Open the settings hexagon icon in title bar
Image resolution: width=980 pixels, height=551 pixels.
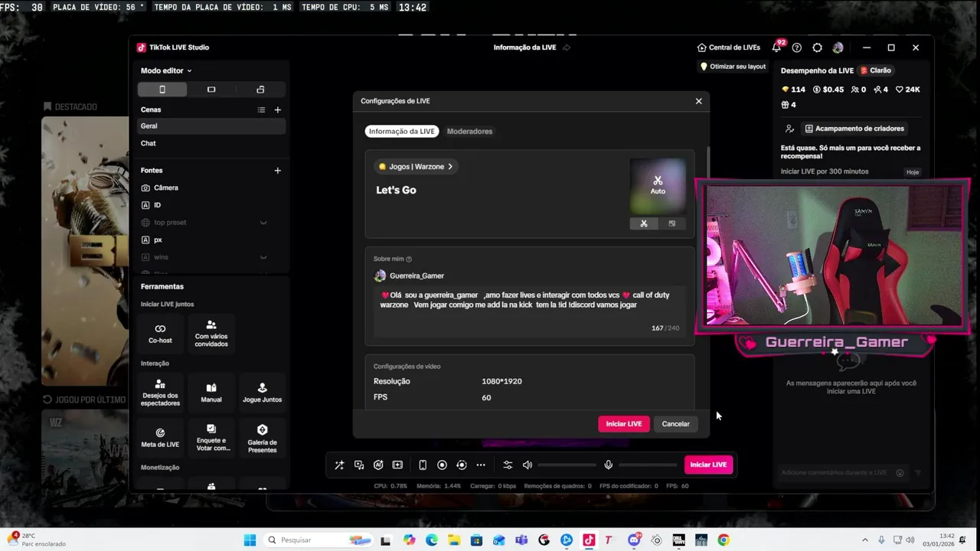(x=818, y=47)
